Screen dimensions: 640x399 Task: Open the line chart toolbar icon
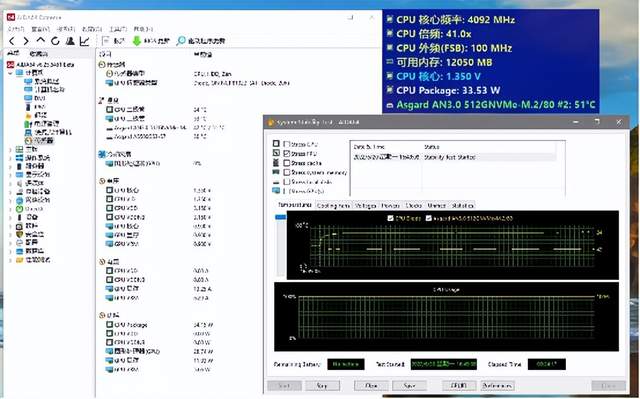[84, 41]
